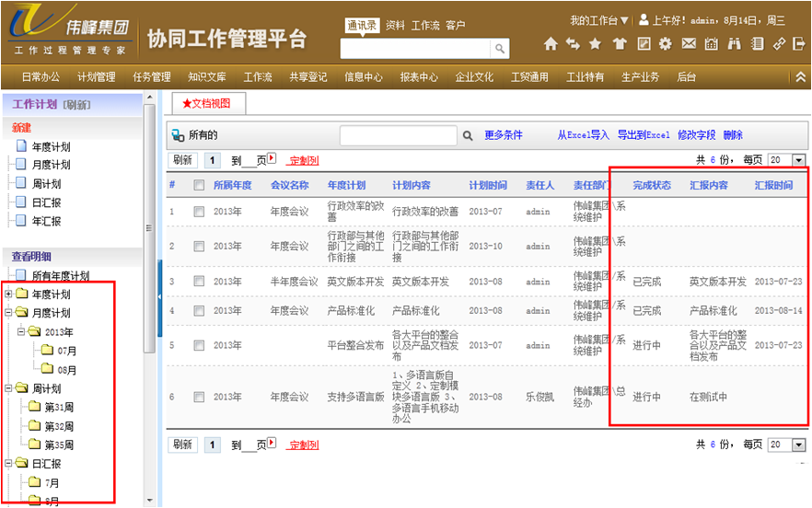
Task: Click the bottom go-to-page red arrow icon
Action: tap(272, 443)
